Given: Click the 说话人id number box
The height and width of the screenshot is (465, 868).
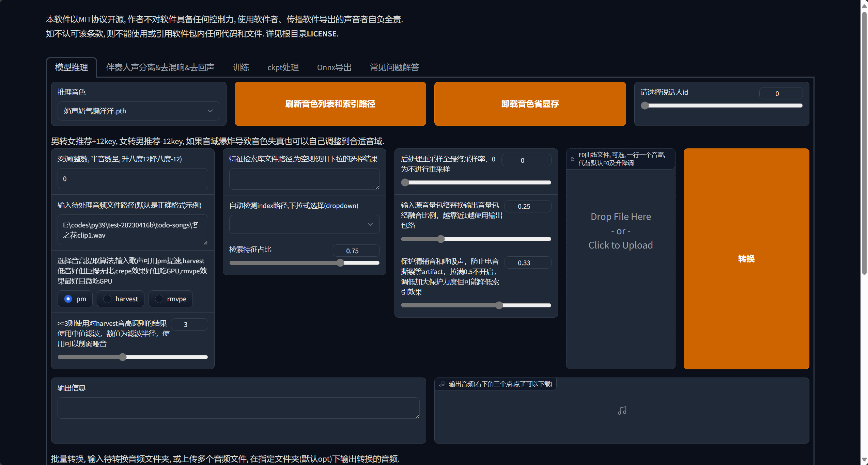Looking at the screenshot, I should [x=781, y=94].
